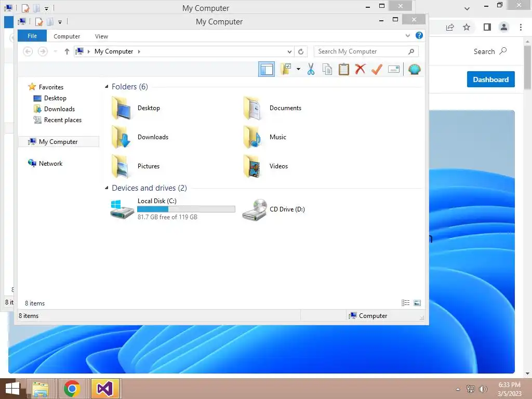Open File Explorer from the taskbar

coord(40,389)
